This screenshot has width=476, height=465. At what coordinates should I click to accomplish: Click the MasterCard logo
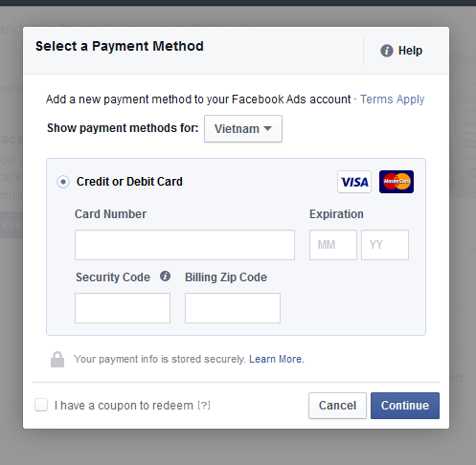(x=397, y=182)
